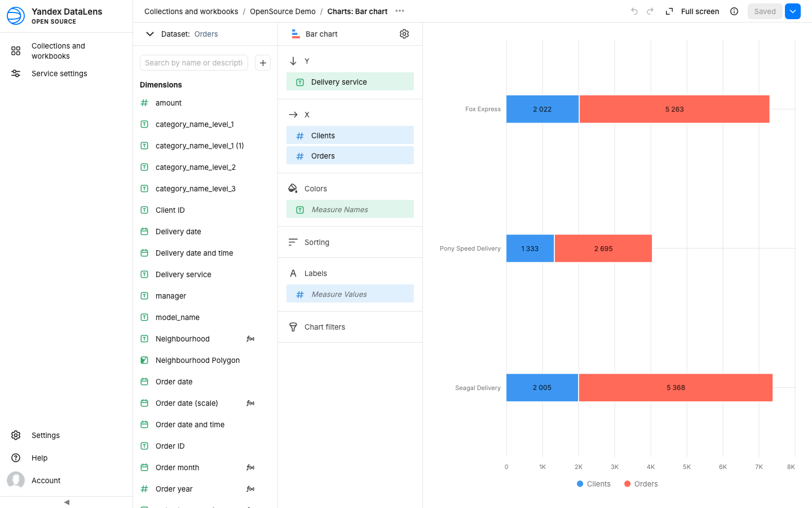
Task: Select Measure Values in Labels section
Action: click(x=350, y=294)
